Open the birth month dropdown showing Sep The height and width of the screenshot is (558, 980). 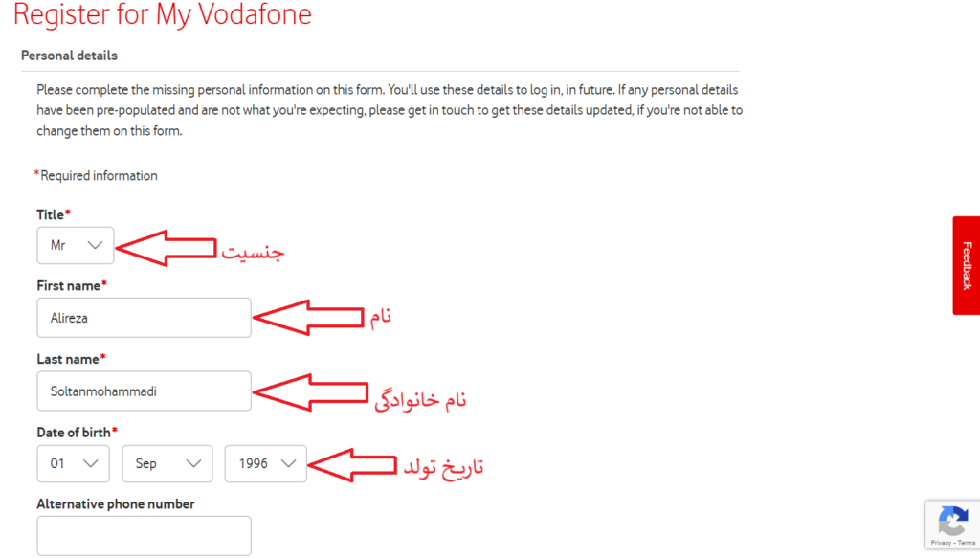click(167, 463)
